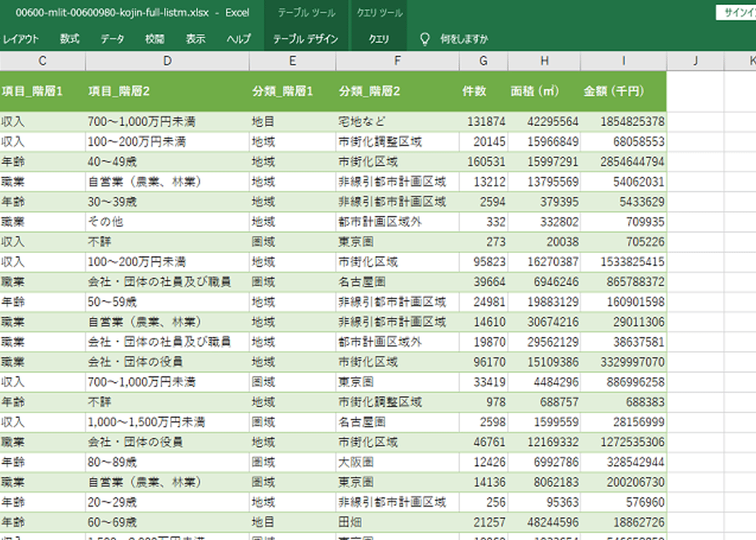This screenshot has width=756, height=540.
Task: Select column J header
Action: pyautogui.click(x=695, y=61)
